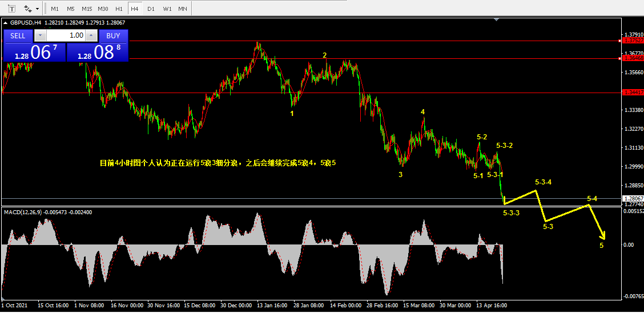
Task: Toggle the active H4 timeframe button
Action: [134, 8]
